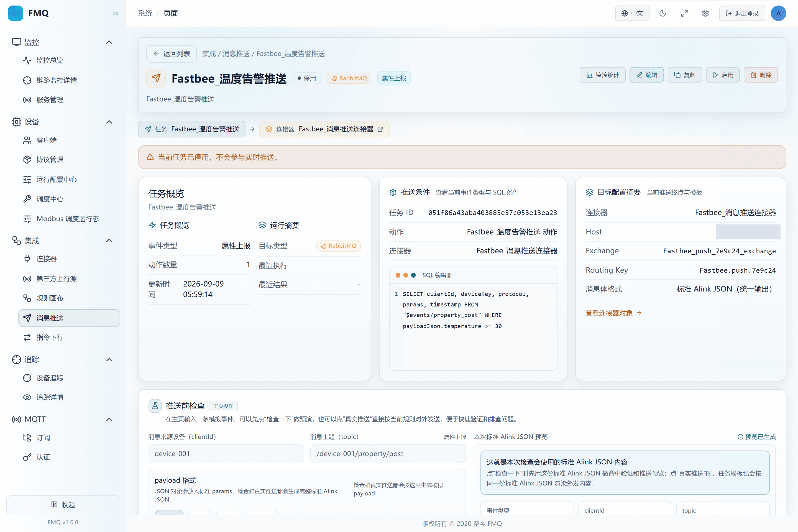Open 链路监控详情 page
This screenshot has height=532, width=798.
click(69, 80)
